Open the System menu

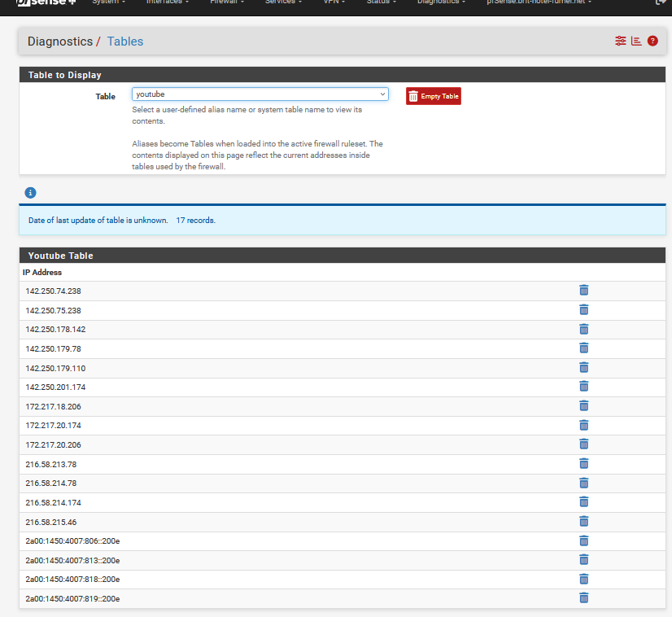[x=108, y=2]
